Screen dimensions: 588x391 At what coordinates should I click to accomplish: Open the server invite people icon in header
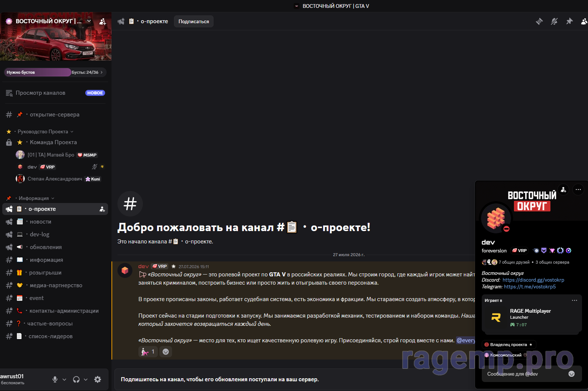tap(102, 21)
